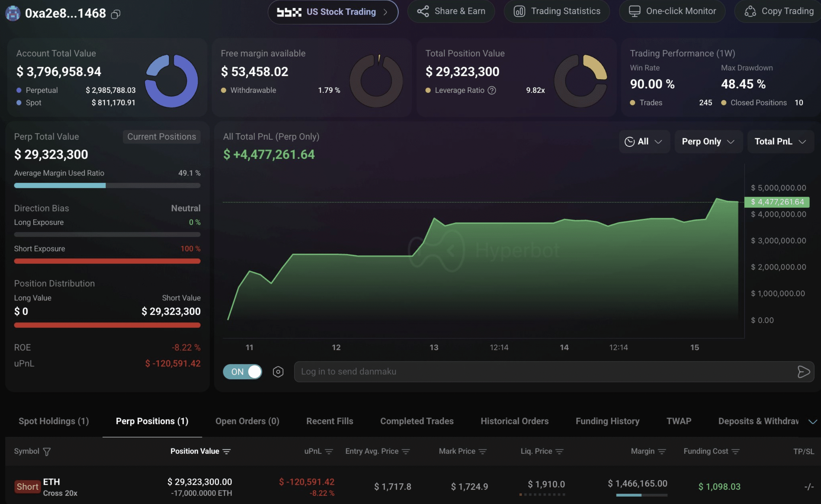This screenshot has height=504, width=821.
Task: Click the Copy Trading people icon
Action: coord(750,11)
